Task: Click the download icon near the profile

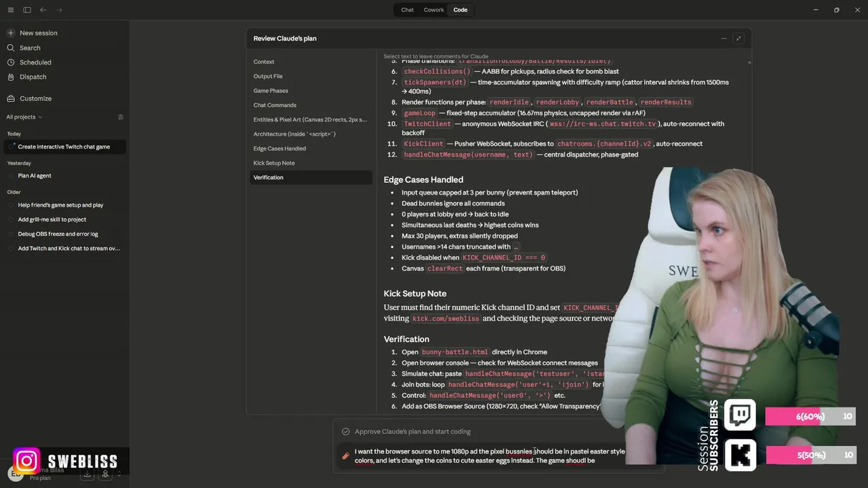Action: [x=87, y=474]
